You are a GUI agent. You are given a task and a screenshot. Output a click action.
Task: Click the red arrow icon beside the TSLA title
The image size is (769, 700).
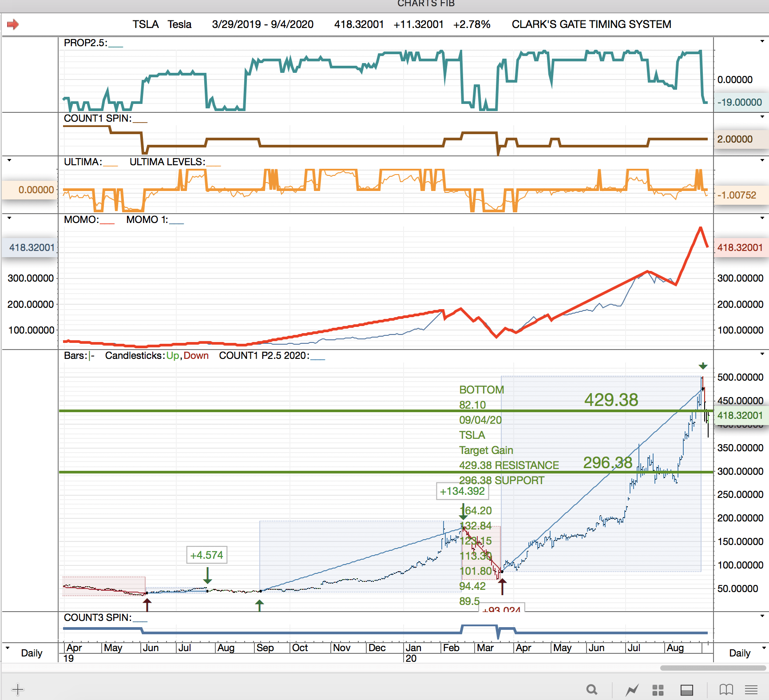pyautogui.click(x=13, y=24)
